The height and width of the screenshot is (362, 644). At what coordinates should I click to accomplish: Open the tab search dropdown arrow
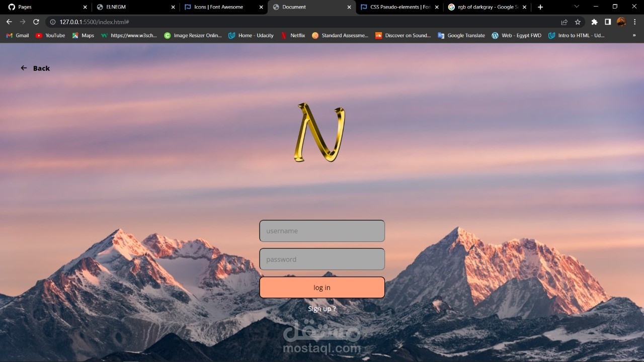click(577, 7)
